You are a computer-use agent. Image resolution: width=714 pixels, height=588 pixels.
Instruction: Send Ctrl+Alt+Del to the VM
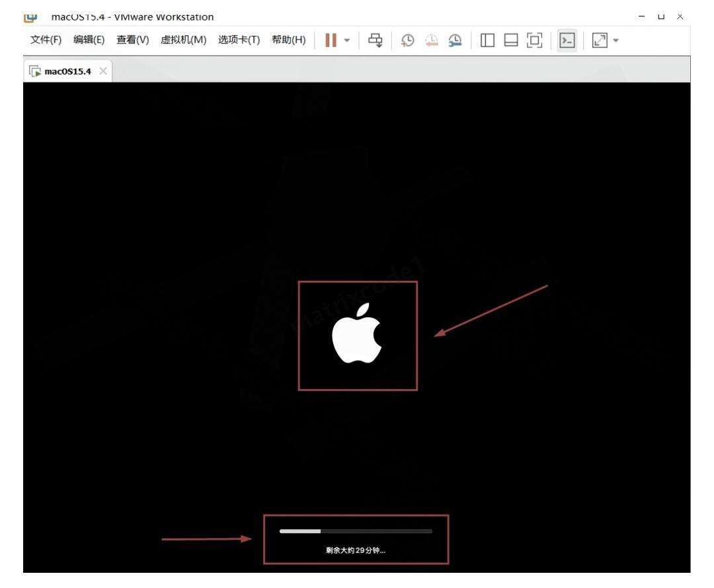(376, 40)
